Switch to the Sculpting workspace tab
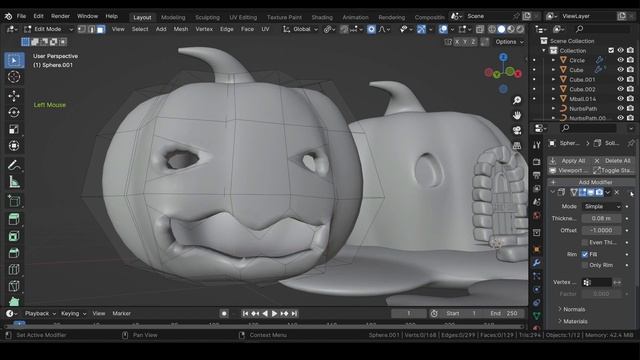 click(207, 17)
